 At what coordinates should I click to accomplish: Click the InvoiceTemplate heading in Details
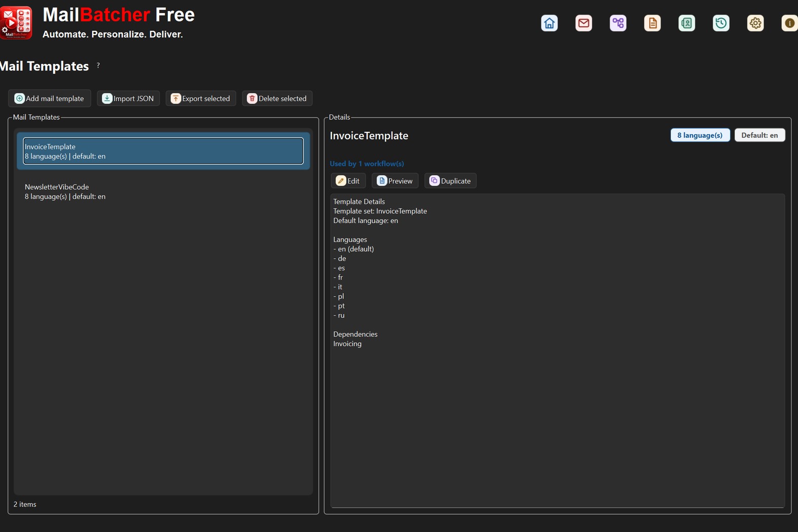coord(369,136)
